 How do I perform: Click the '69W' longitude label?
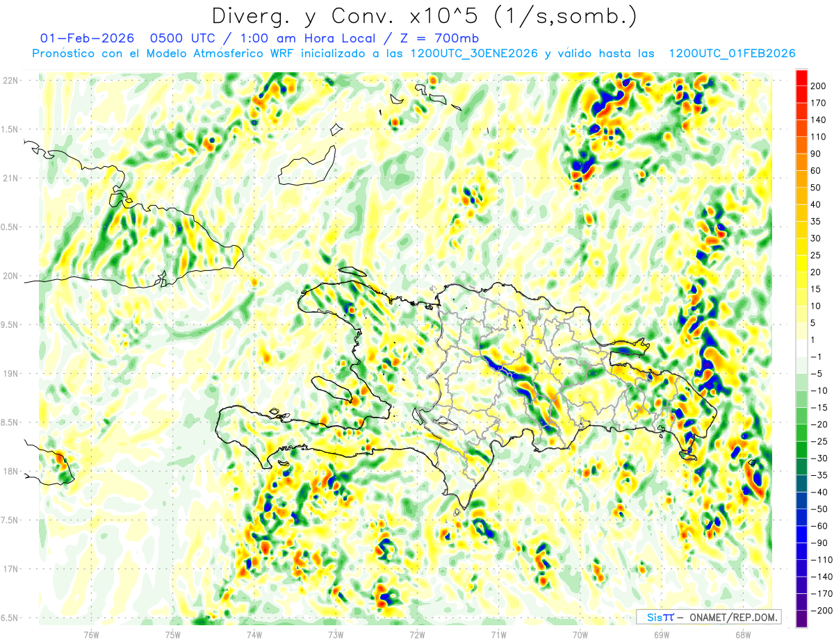click(661, 636)
